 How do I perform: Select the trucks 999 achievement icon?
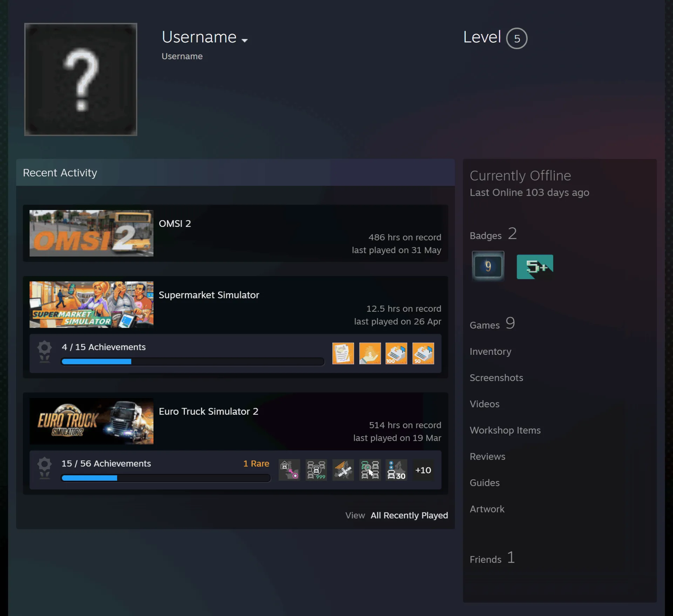[x=316, y=470]
